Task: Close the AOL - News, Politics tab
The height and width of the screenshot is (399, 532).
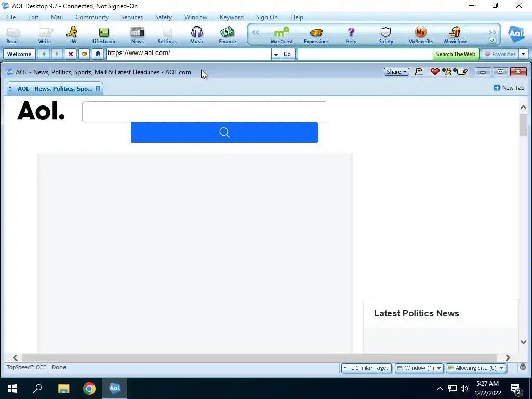Action: (98, 88)
